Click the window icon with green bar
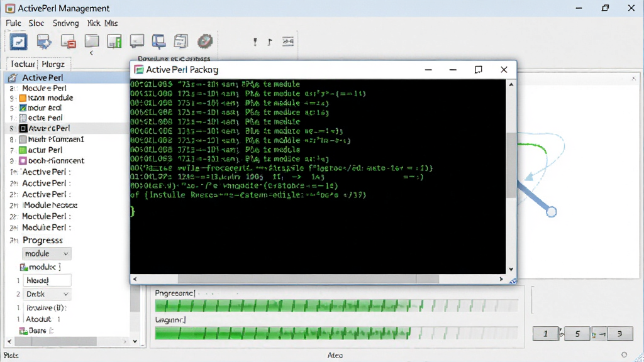 114,41
